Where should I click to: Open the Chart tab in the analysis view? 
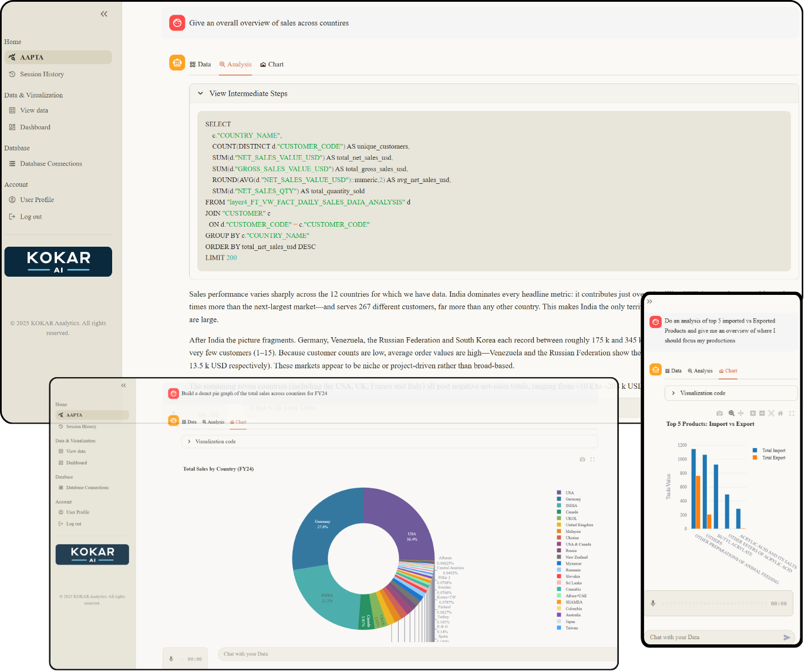(x=272, y=64)
